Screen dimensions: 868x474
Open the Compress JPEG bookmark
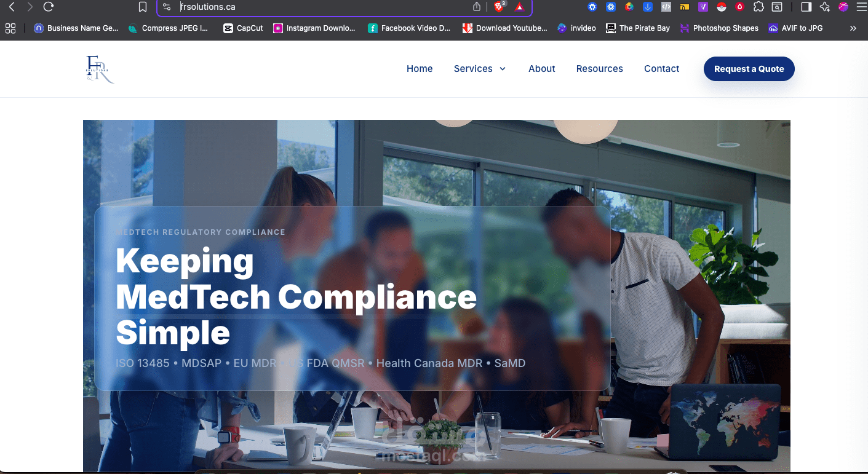(x=168, y=28)
